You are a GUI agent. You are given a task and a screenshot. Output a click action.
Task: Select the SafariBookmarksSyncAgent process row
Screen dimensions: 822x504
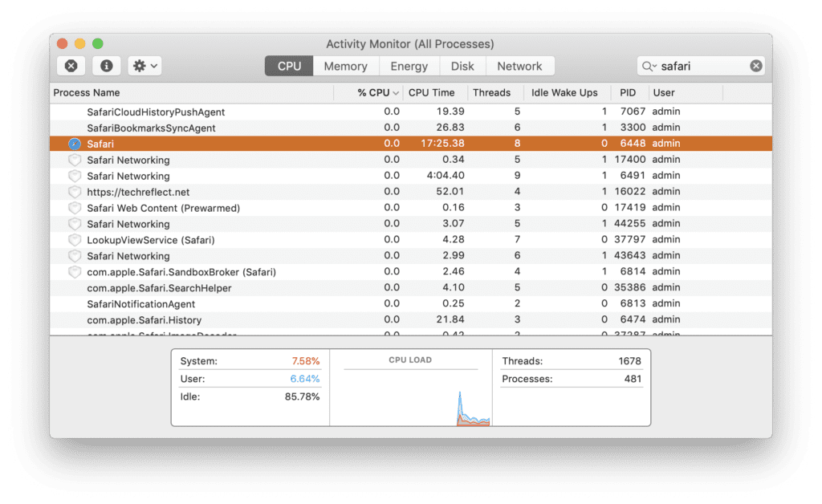411,128
